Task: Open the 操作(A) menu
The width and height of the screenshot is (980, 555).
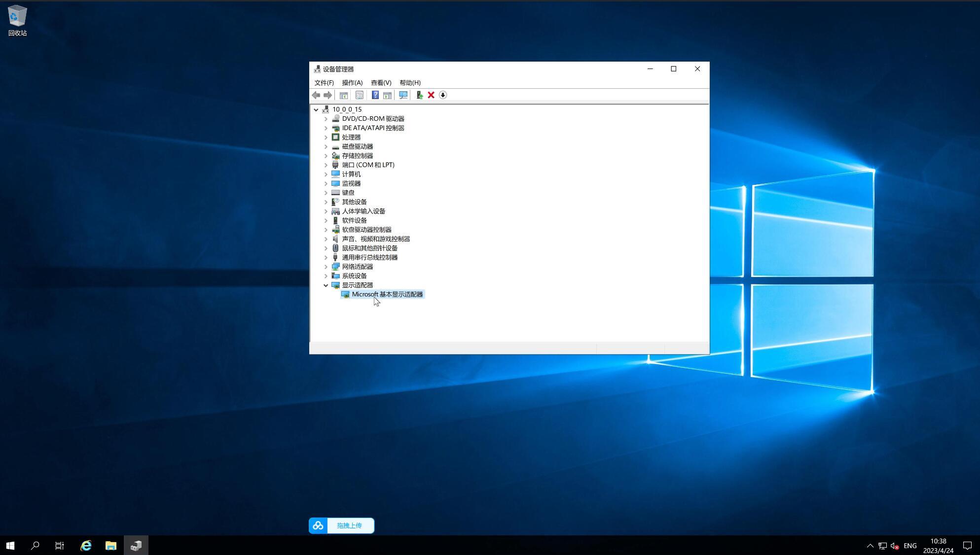Action: 352,83
